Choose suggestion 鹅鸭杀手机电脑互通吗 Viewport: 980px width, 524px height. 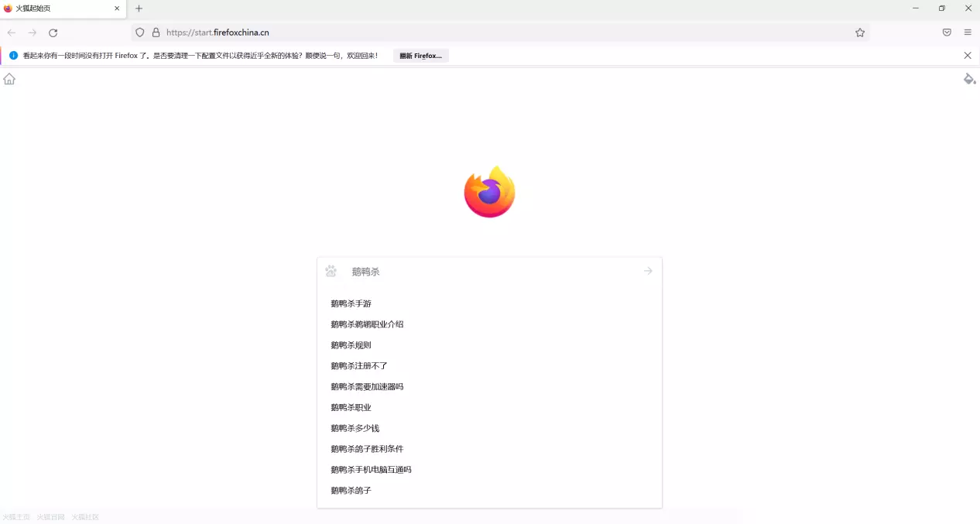[489, 470]
